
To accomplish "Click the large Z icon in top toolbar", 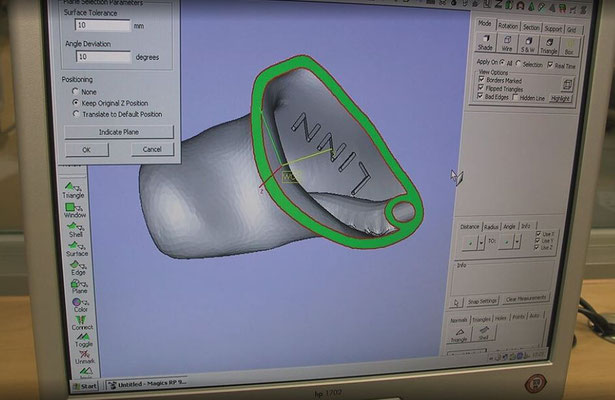I will click(x=499, y=4).
